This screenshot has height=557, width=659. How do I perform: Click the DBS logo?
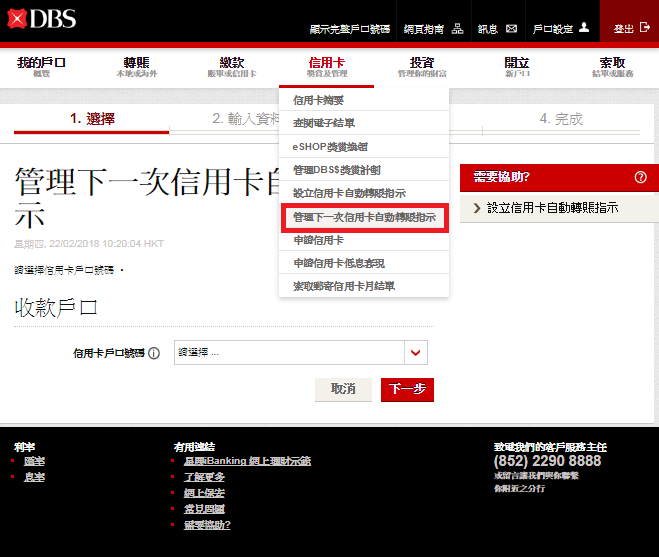40,20
